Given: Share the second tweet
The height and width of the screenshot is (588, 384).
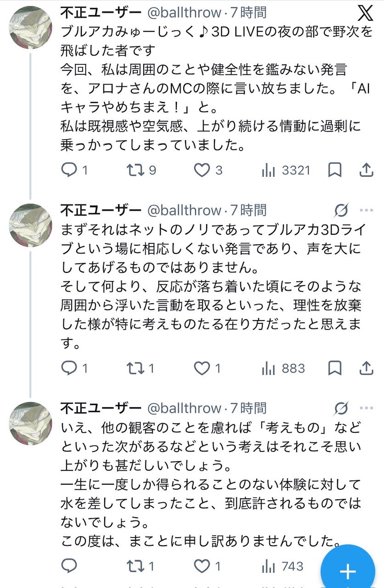Looking at the screenshot, I should coord(366,368).
